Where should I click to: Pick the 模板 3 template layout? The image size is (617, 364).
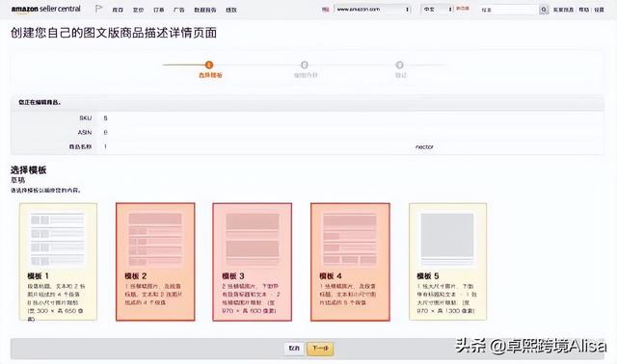[x=253, y=262]
